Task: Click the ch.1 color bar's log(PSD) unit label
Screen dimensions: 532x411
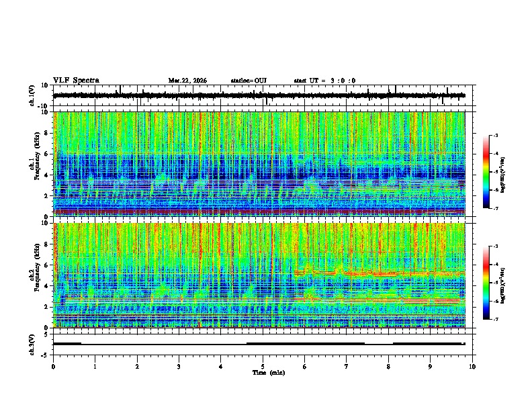Action: coord(502,175)
